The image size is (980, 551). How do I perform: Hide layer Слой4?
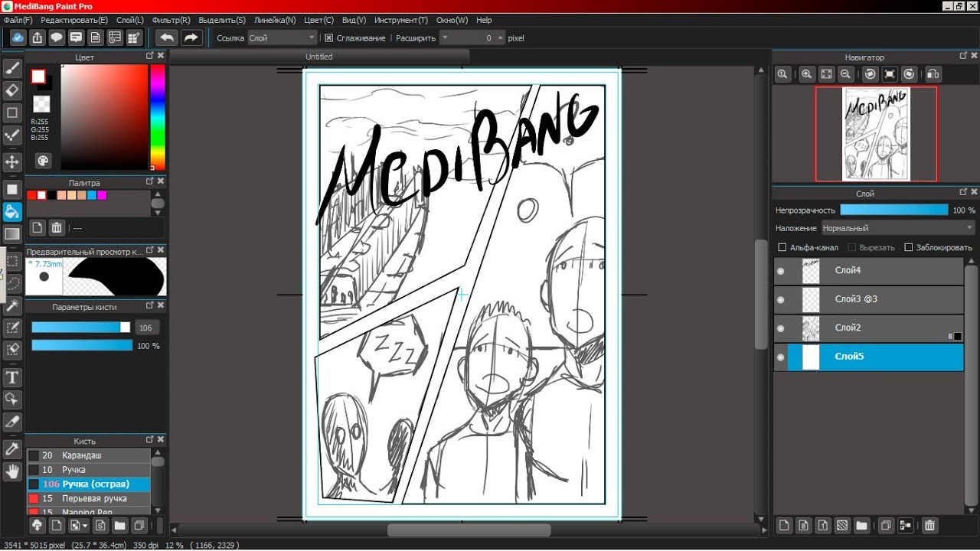(x=781, y=271)
